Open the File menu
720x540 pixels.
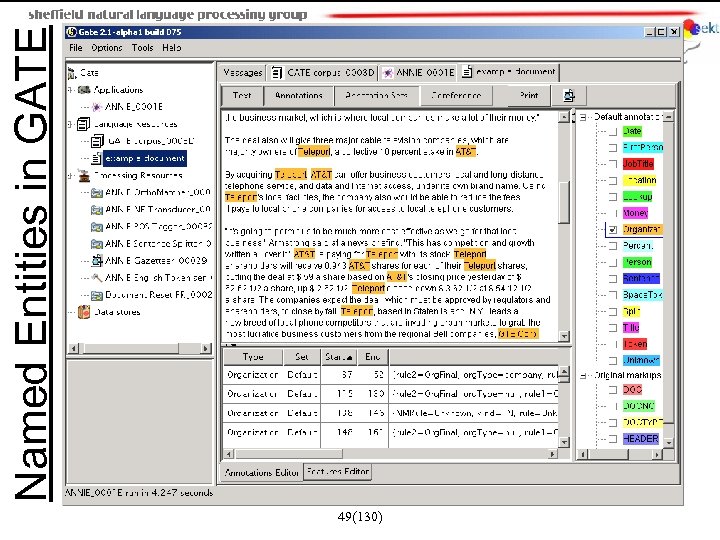click(x=76, y=48)
